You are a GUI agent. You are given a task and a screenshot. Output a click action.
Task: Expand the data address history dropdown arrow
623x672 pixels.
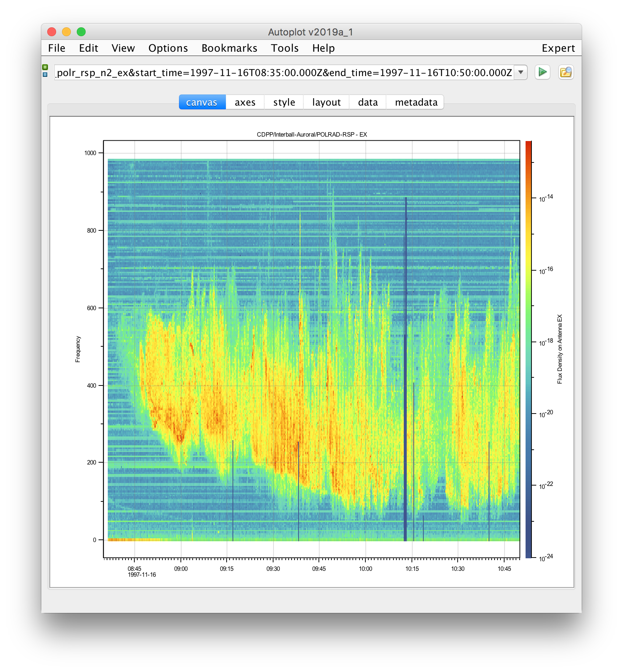(x=520, y=72)
